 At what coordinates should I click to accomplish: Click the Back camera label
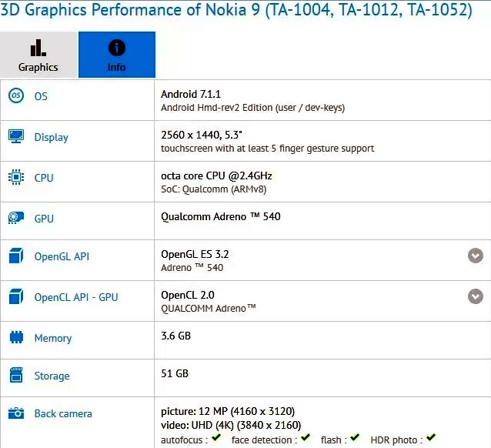point(63,413)
